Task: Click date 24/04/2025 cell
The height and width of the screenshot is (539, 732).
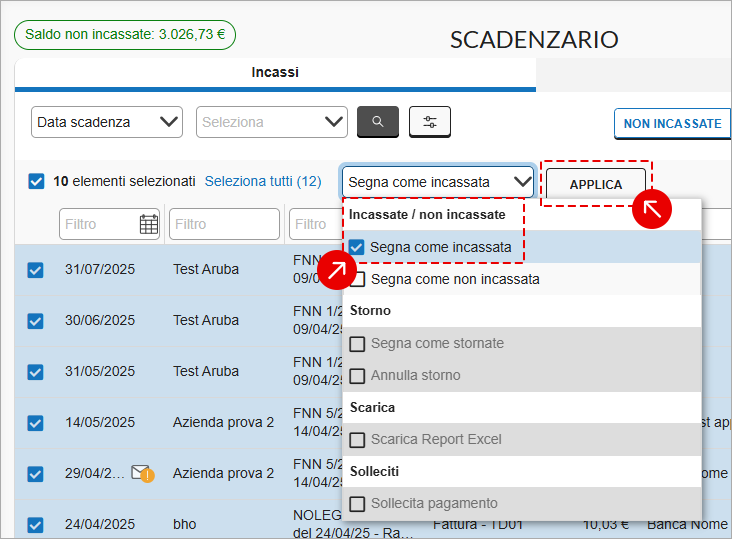Action: point(100,524)
